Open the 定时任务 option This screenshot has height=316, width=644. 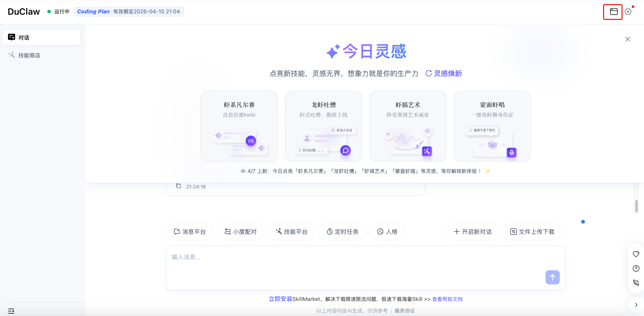click(x=342, y=232)
